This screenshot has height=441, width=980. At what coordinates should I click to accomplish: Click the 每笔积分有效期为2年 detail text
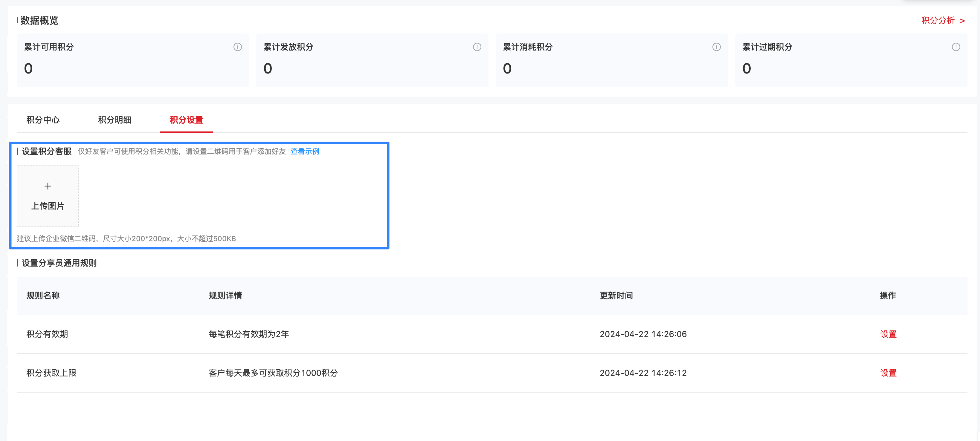249,334
